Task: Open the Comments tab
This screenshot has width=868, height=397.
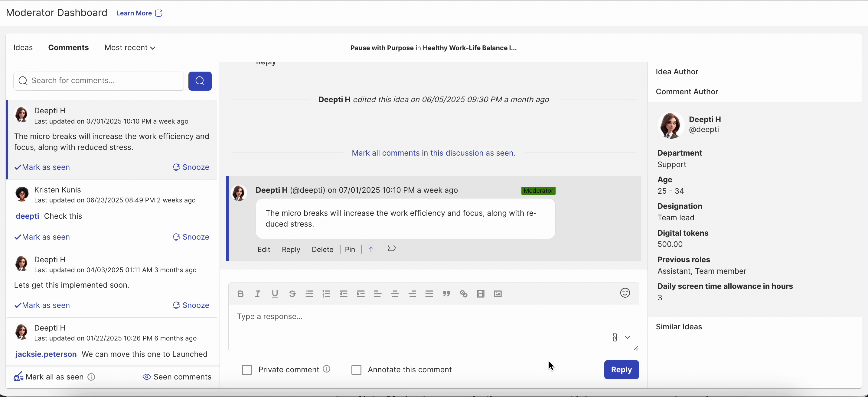Action: pos(68,47)
